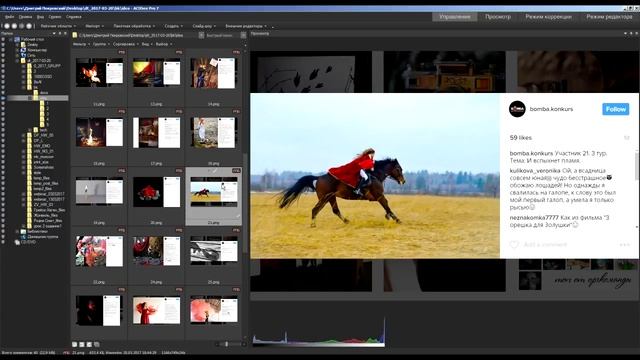Open the Рабочие области dropdown
640x360 pixels.
tap(58, 26)
